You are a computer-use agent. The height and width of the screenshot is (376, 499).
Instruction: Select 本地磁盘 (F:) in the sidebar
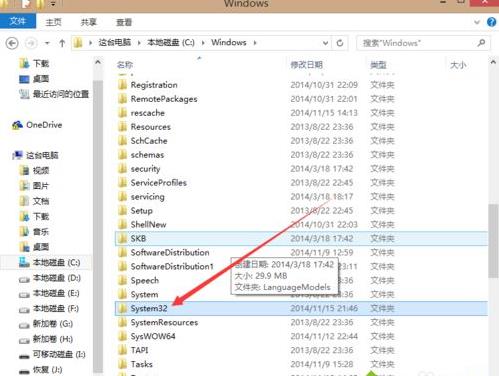49,309
